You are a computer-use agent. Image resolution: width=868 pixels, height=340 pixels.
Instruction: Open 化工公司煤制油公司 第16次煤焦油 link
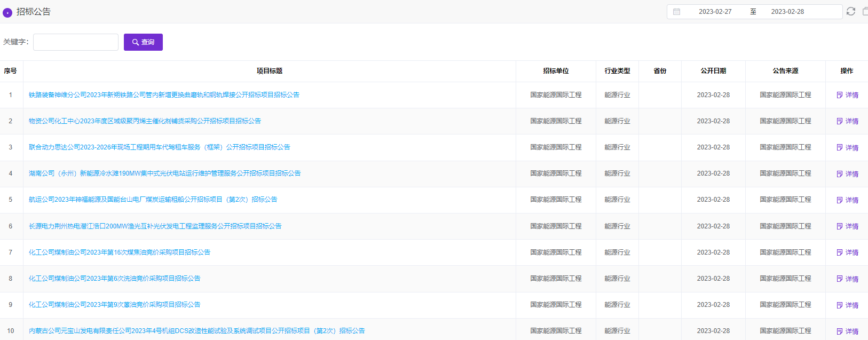(x=120, y=252)
